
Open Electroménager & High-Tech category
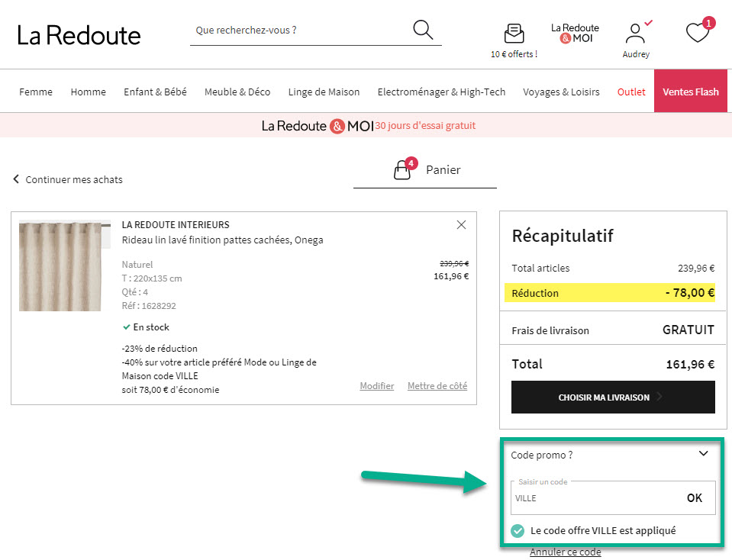coord(442,92)
